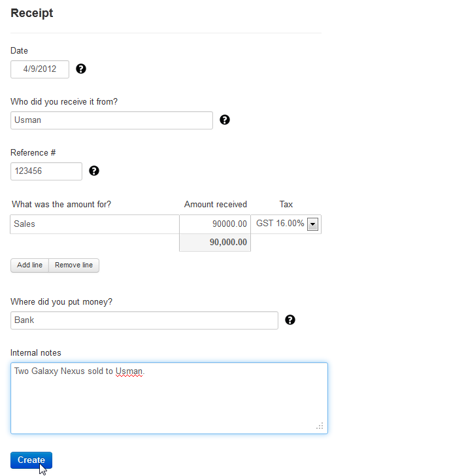The width and height of the screenshot is (464, 476).
Task: Click the Amount received field showing 90000.00
Action: tap(215, 224)
